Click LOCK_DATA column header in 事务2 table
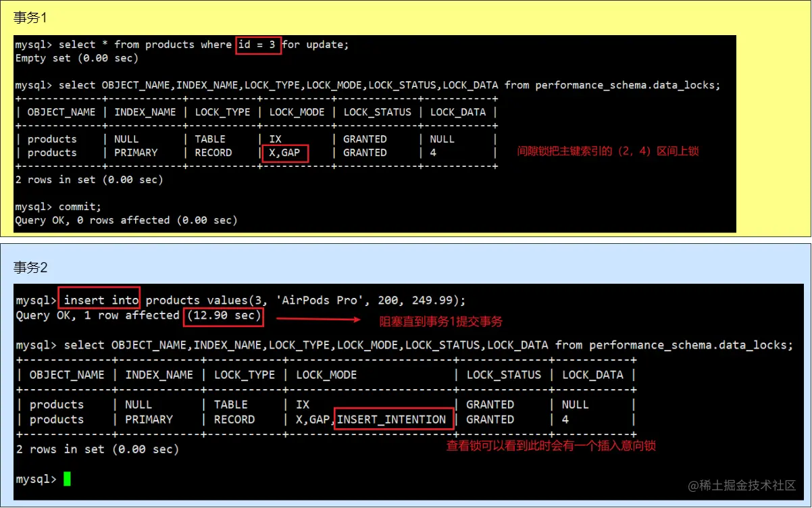812x508 pixels. point(592,375)
